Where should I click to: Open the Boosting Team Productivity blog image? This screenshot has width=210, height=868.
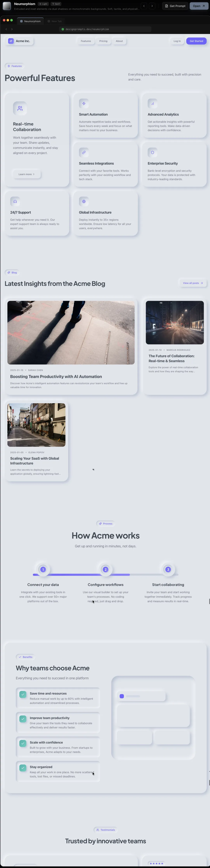(x=71, y=332)
